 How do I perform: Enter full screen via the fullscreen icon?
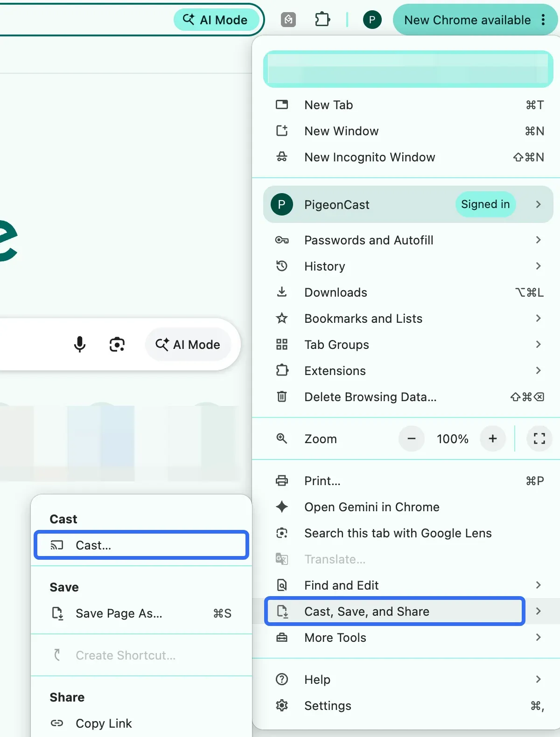(539, 438)
